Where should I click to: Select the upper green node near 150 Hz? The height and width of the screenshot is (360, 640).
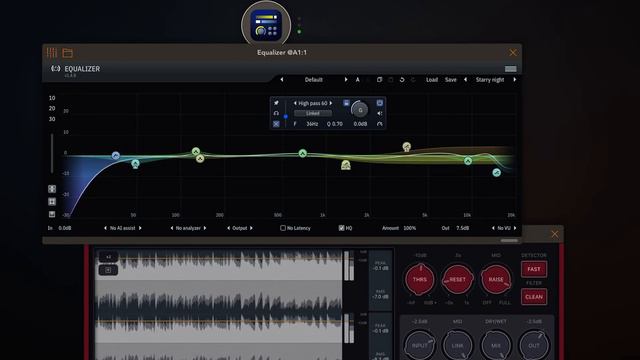click(x=196, y=151)
